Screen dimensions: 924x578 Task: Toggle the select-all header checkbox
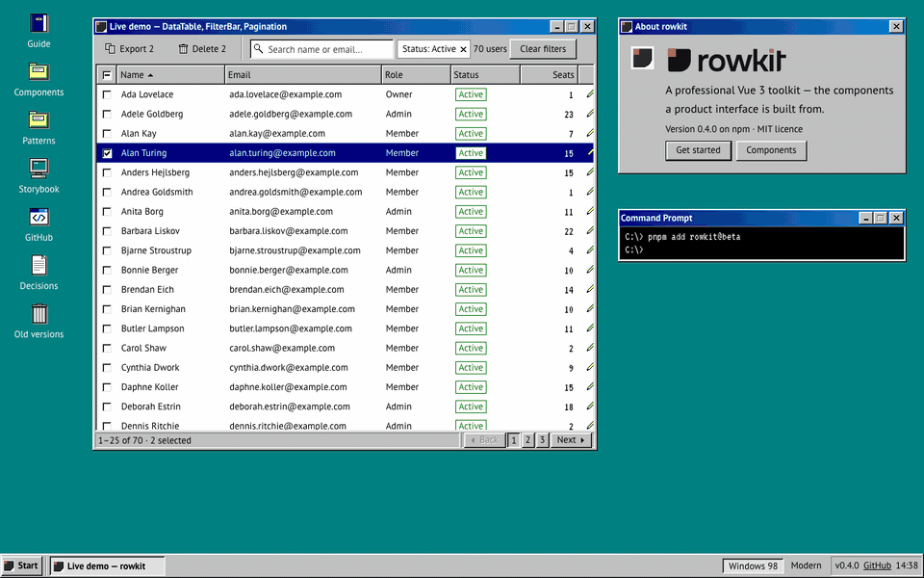(107, 75)
